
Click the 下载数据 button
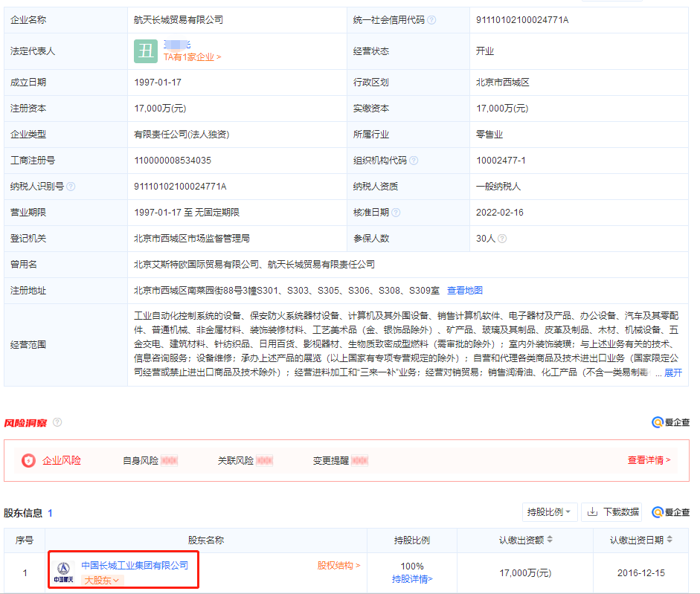(611, 512)
